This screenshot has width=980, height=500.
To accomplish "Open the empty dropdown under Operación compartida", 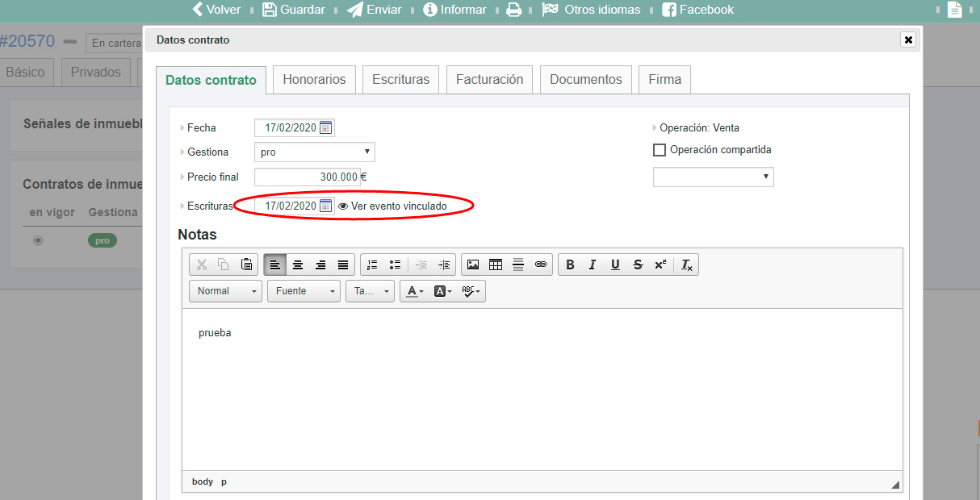I will (x=714, y=177).
